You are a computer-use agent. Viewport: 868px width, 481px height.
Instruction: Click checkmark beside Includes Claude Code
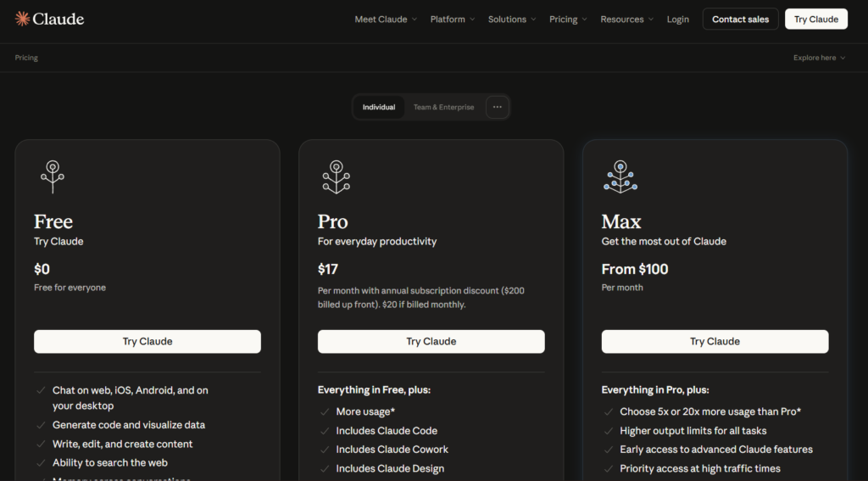pos(325,431)
